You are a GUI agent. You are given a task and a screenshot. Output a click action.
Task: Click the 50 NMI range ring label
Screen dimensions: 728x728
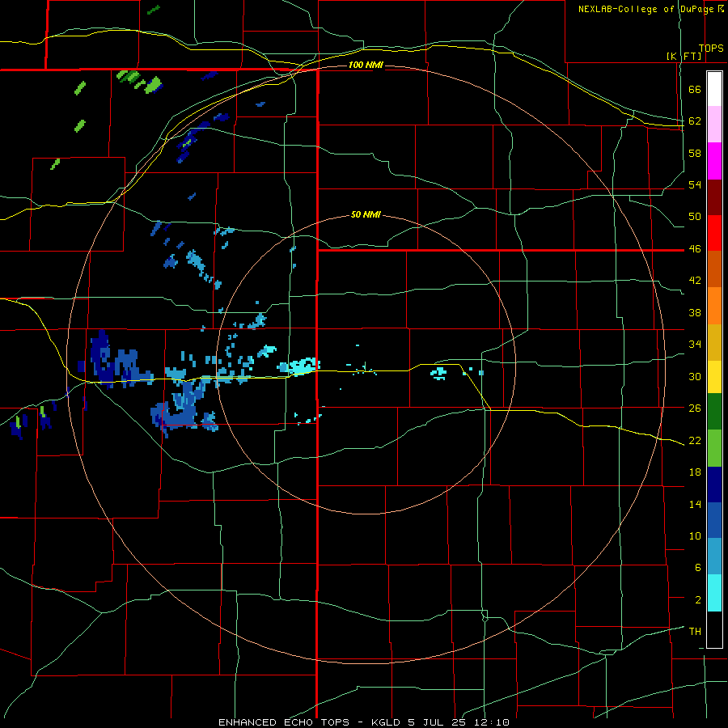[366, 214]
